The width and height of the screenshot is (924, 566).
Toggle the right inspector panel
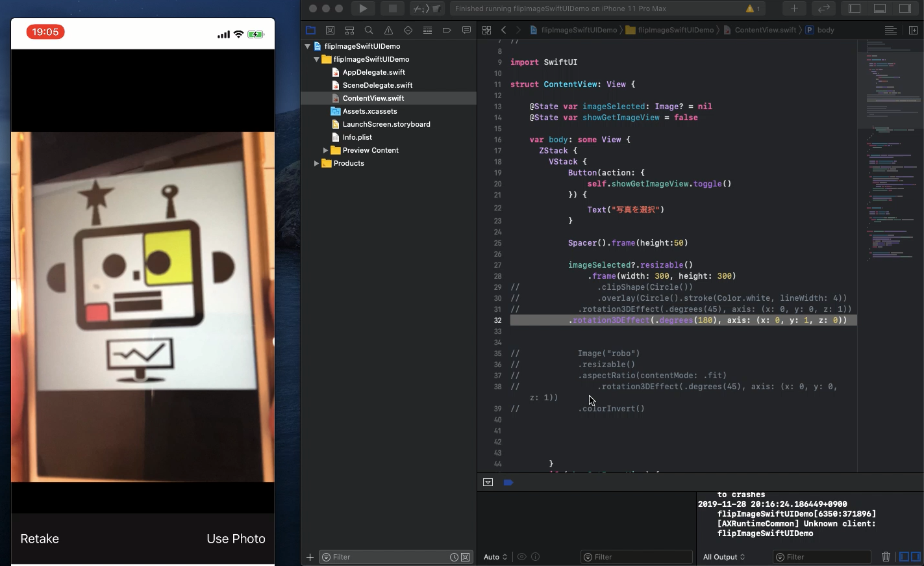tap(905, 8)
